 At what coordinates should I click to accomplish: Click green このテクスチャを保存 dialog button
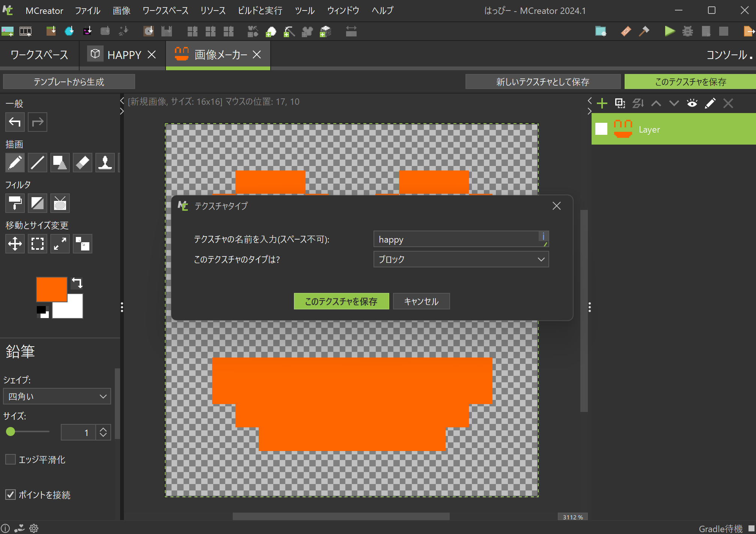point(341,302)
